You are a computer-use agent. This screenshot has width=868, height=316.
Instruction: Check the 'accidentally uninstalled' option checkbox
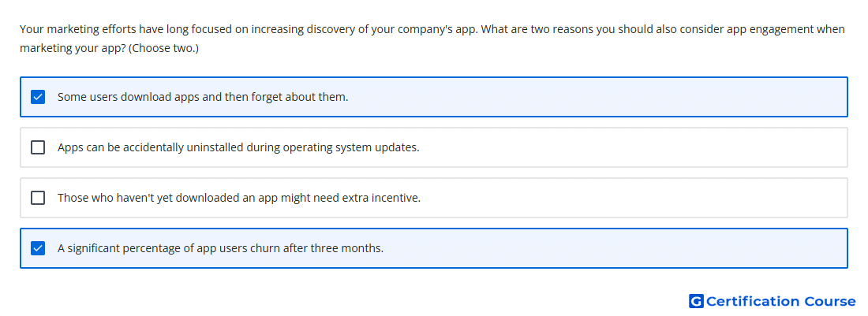pyautogui.click(x=38, y=147)
